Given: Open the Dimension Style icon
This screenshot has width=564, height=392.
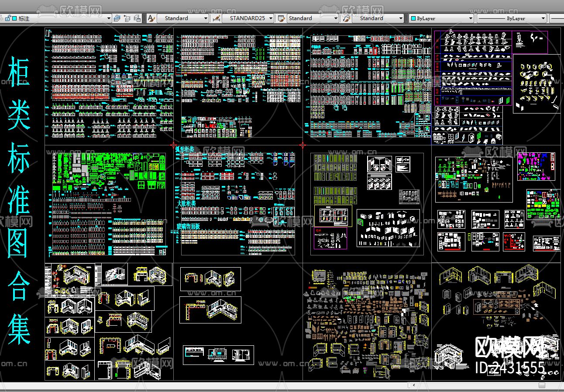Looking at the screenshot, I should (216, 18).
